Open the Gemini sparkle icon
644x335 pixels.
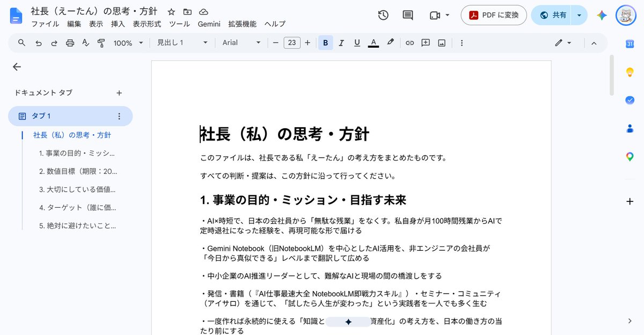(602, 15)
